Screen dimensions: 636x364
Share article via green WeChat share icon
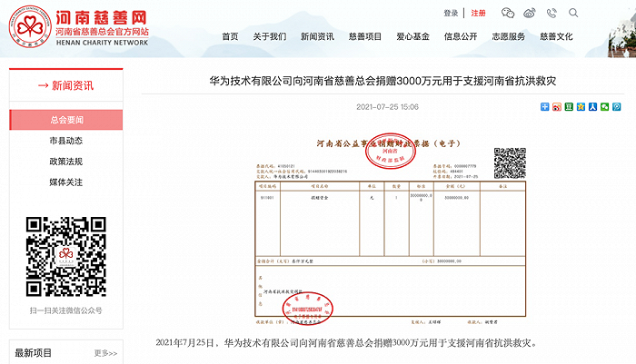(x=605, y=106)
